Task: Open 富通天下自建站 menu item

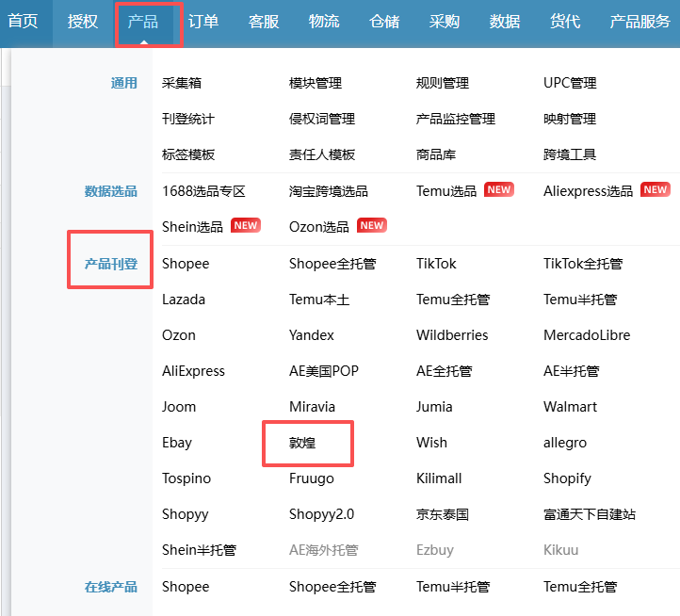Action: (589, 514)
